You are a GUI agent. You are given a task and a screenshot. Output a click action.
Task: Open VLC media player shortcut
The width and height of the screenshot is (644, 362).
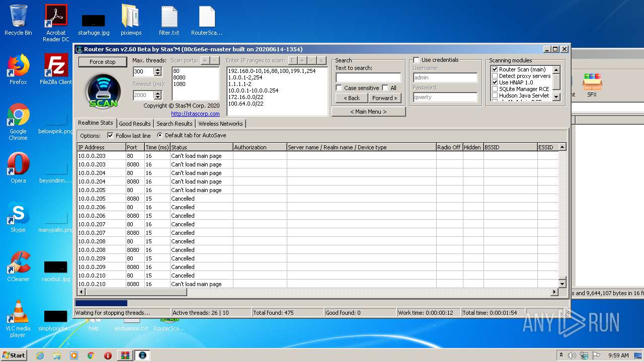[x=18, y=319]
